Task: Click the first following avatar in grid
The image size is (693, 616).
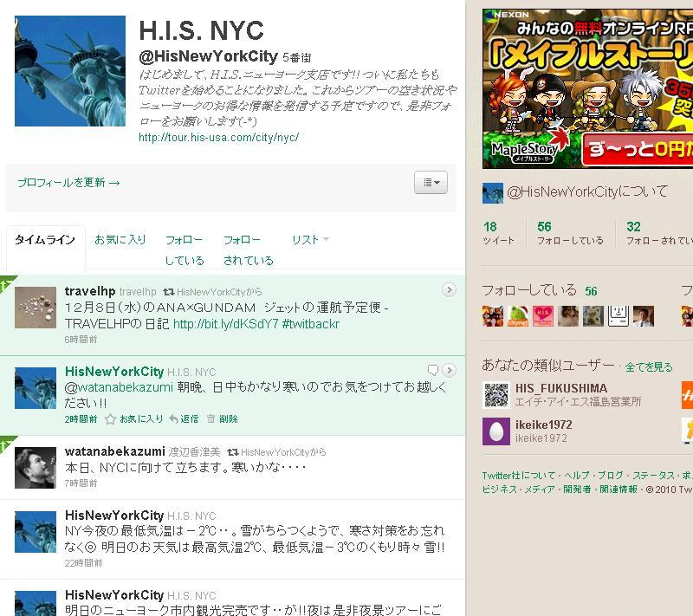Action: click(x=492, y=316)
